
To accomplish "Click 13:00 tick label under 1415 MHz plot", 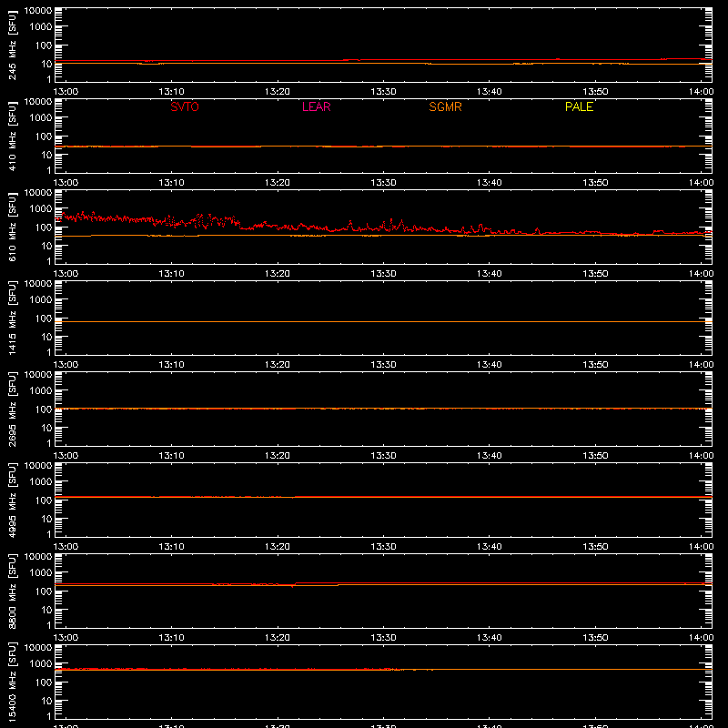I will pos(66,365).
